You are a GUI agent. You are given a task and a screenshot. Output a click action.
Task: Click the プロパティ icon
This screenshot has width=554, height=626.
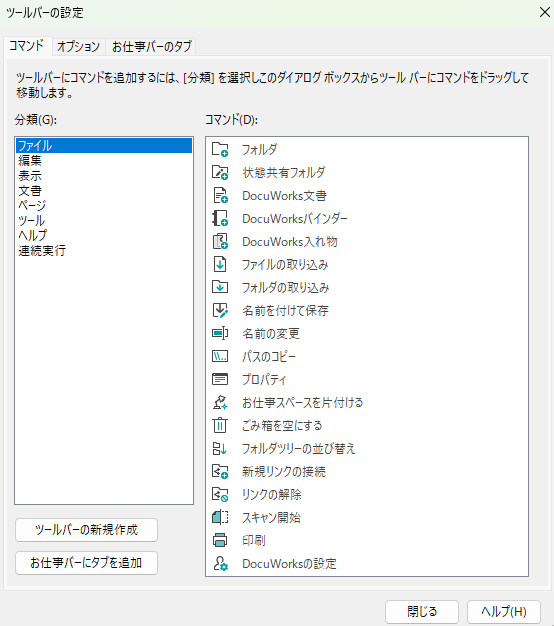220,380
